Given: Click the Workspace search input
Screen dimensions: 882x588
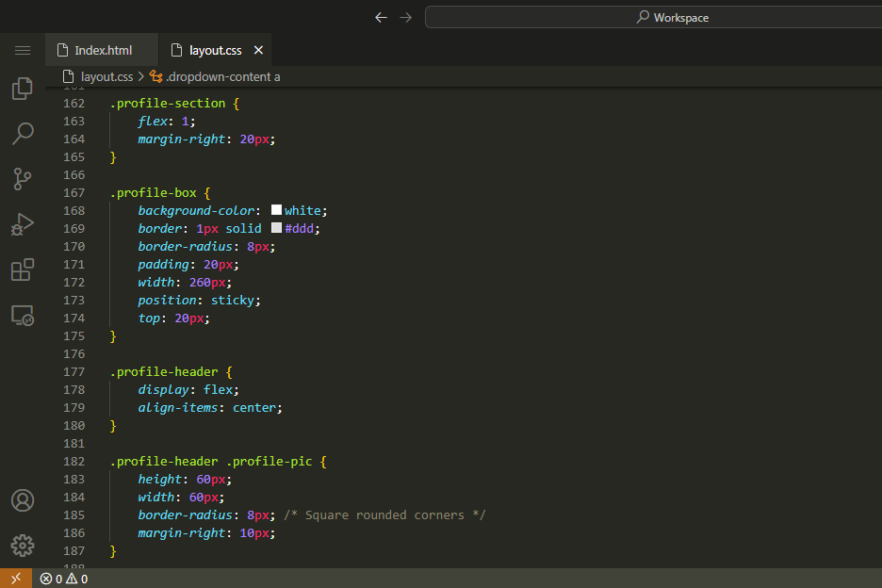Looking at the screenshot, I should click(654, 18).
